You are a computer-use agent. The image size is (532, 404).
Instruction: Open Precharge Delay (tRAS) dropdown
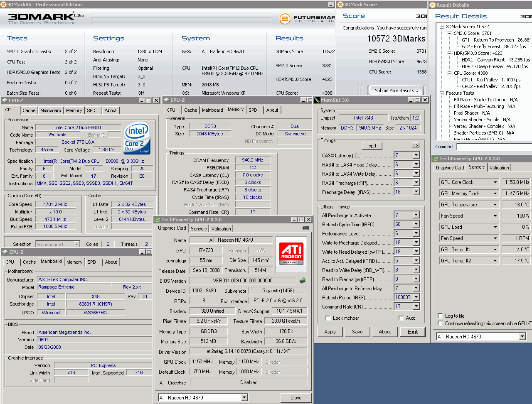416,192
